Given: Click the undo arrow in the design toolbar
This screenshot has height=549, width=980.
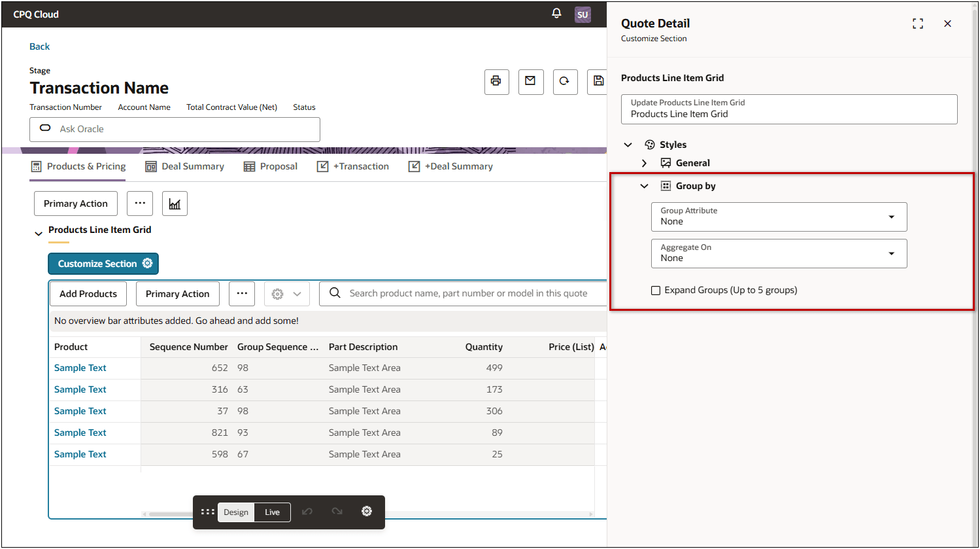Looking at the screenshot, I should (x=307, y=512).
